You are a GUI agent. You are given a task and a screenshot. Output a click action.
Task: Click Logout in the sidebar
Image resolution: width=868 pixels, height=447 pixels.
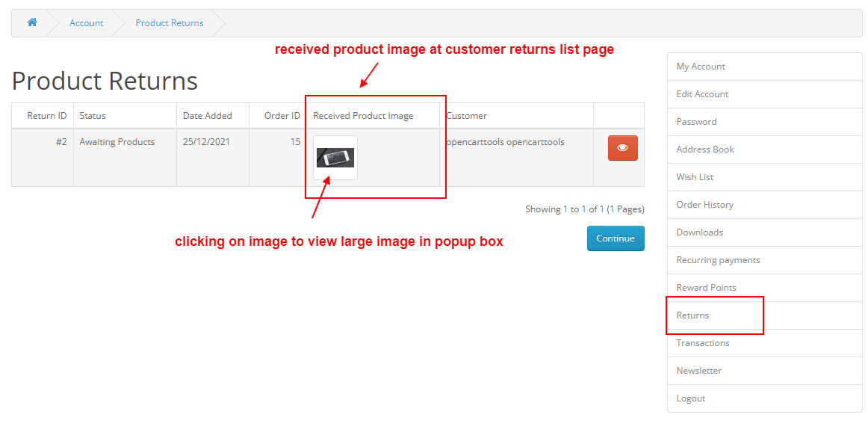point(764,399)
